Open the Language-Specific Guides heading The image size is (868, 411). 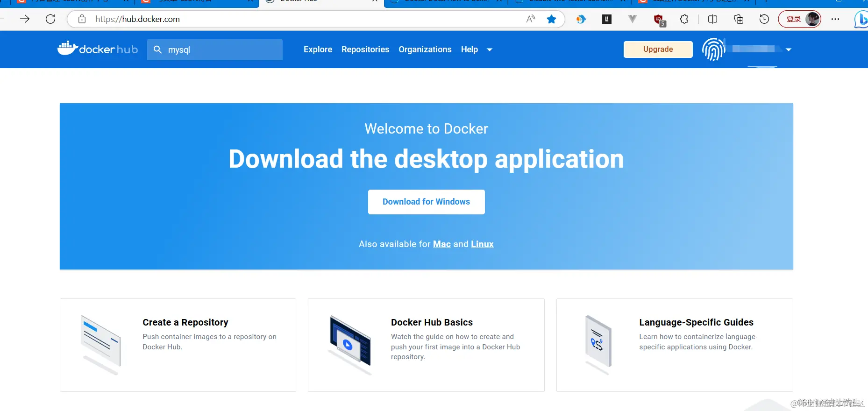(696, 322)
